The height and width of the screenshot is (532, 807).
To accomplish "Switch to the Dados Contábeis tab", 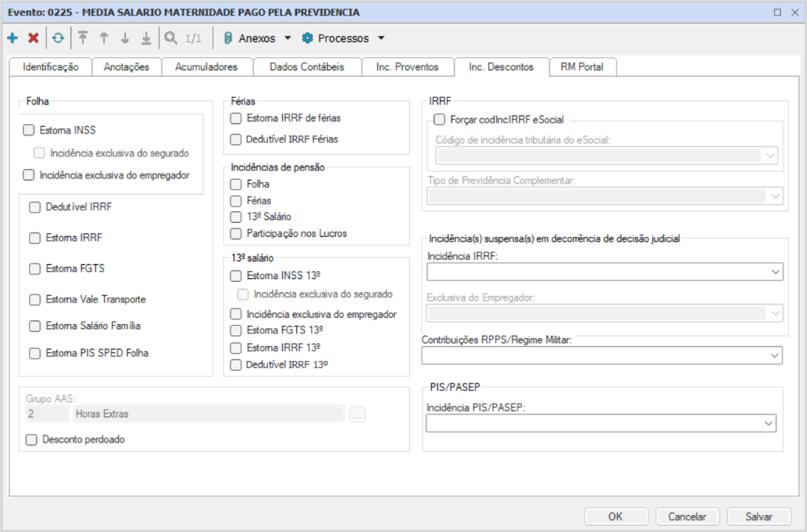I will 307,67.
